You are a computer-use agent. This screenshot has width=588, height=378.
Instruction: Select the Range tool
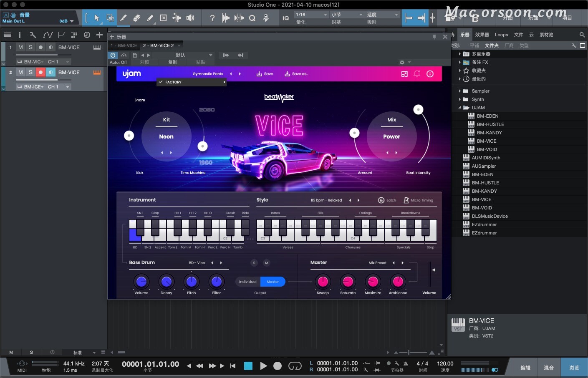[110, 18]
